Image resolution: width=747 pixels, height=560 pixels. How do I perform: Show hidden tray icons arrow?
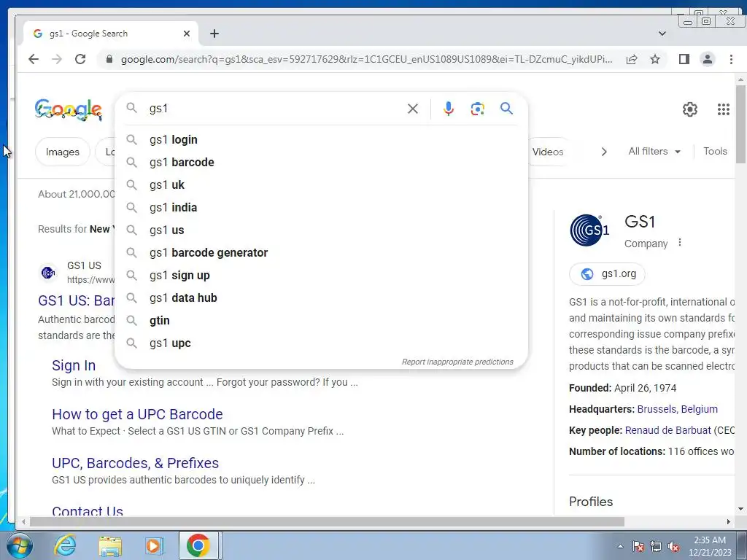tap(620, 546)
